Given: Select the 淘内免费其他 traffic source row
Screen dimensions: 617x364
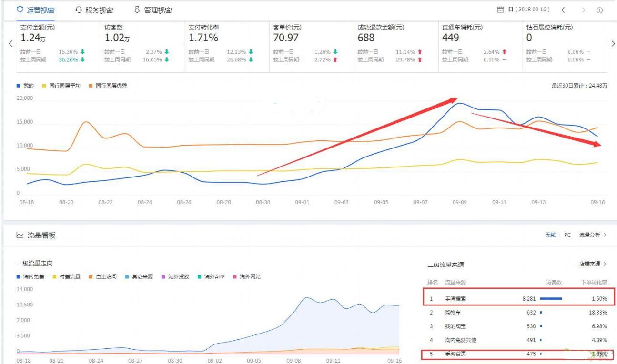Looking at the screenshot, I should 518,340.
